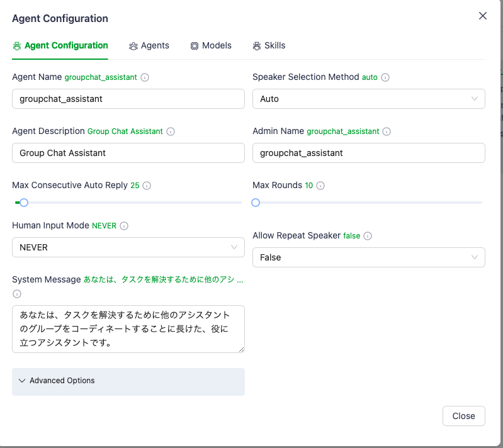The width and height of the screenshot is (503, 448).
Task: Click the Agent Description input field
Action: pyautogui.click(x=128, y=153)
